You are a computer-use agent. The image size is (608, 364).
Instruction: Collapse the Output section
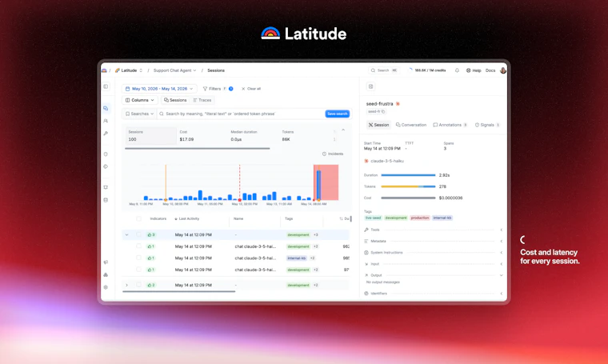pos(434,275)
